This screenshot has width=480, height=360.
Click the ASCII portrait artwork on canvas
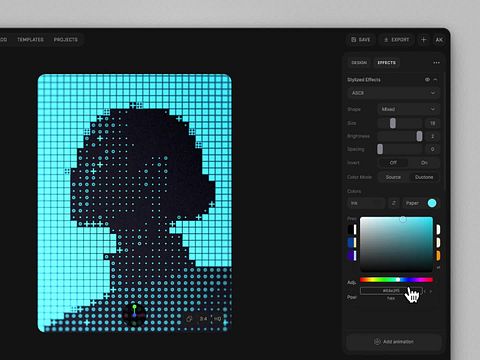(135, 203)
